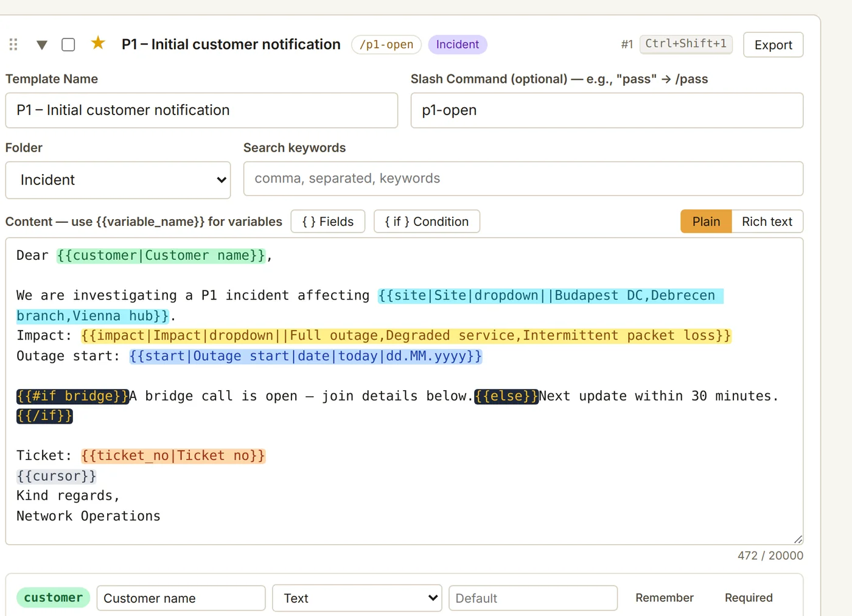This screenshot has width=852, height=616.
Task: Switch to Rich text editor mode
Action: pyautogui.click(x=767, y=222)
